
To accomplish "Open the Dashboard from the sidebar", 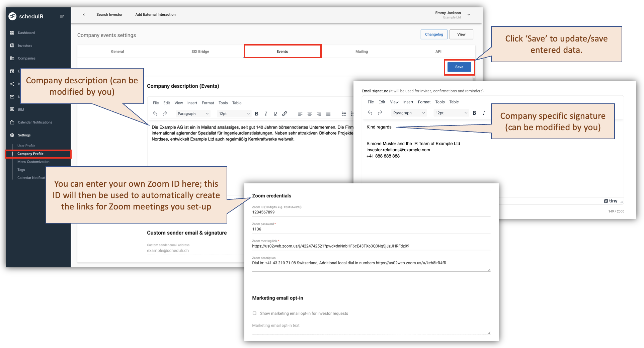I will click(12, 32).
